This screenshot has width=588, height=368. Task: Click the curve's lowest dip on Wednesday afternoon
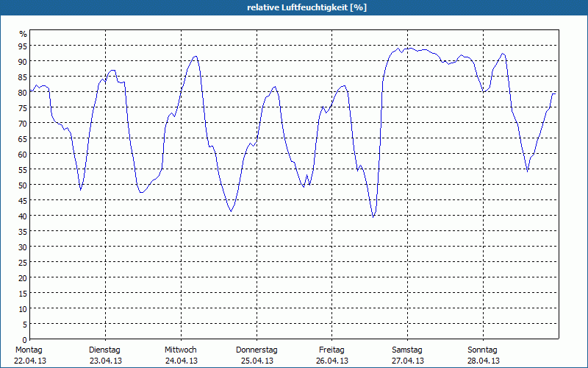click(231, 211)
